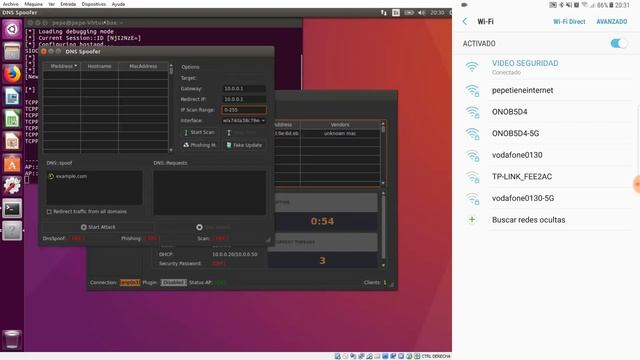Image resolution: width=640 pixels, height=360 pixels.
Task: Click the clock in the Ubuntu panel
Action: click(x=437, y=13)
